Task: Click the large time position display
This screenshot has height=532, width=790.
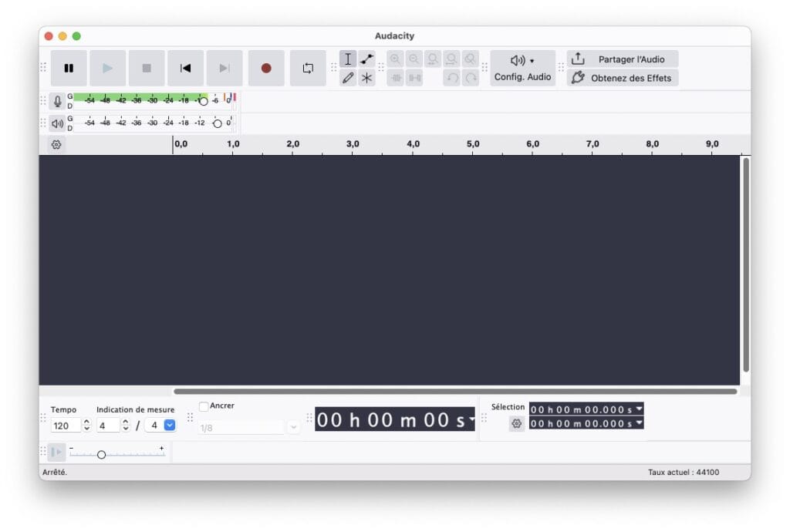Action: (394, 419)
